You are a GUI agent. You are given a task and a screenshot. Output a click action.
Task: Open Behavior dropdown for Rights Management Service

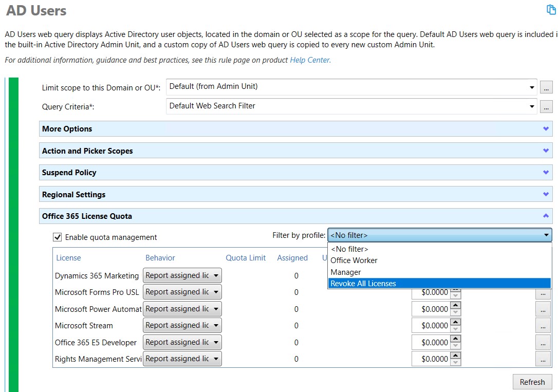182,359
